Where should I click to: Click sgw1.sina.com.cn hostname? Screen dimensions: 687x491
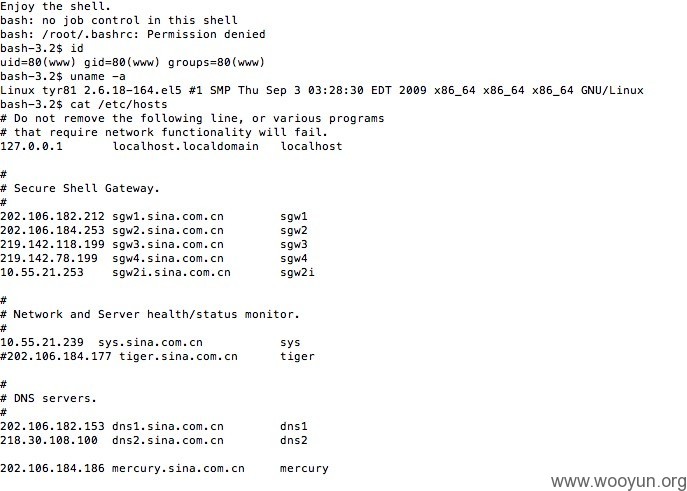pyautogui.click(x=168, y=216)
